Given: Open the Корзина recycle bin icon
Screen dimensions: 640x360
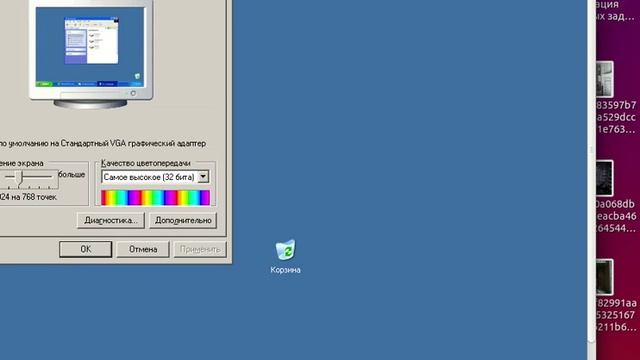Looking at the screenshot, I should 285,256.
